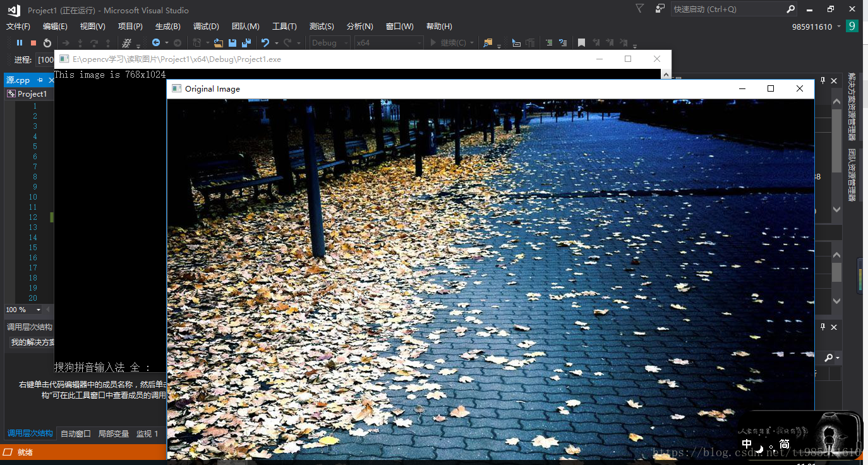Expand the Undo history dropdown arrow
The height and width of the screenshot is (465, 868).
point(275,43)
